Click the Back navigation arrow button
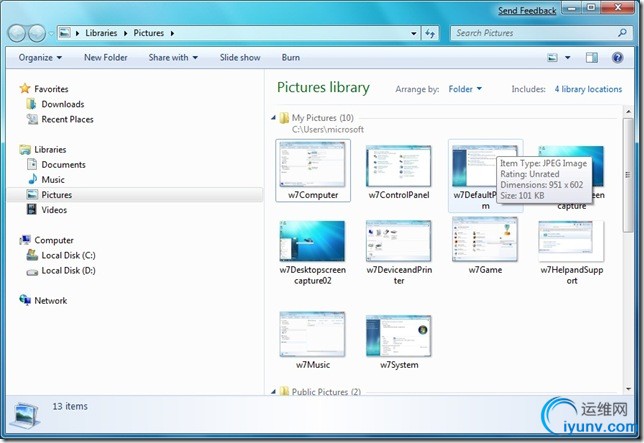The height and width of the screenshot is (443, 644). (x=17, y=33)
